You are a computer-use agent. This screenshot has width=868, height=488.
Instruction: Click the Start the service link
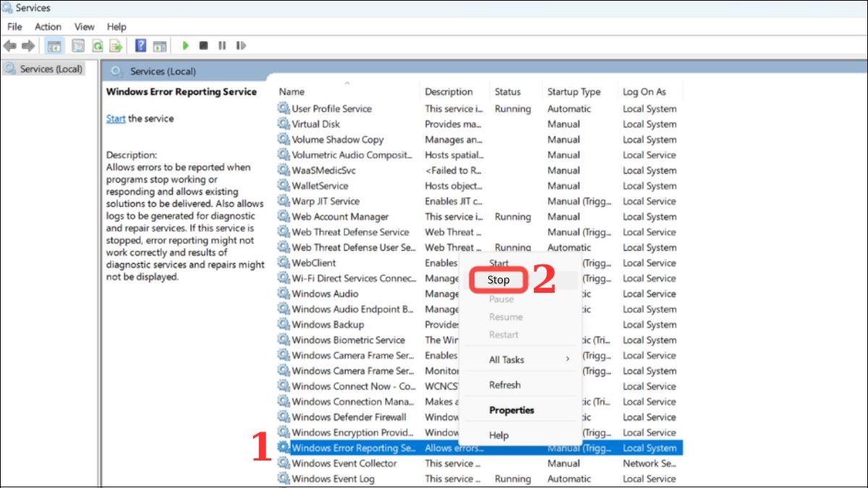116,119
